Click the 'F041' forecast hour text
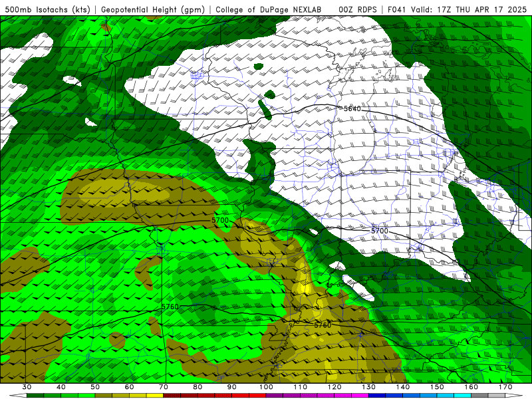Image resolution: width=532 pixels, height=399 pixels. (x=397, y=9)
